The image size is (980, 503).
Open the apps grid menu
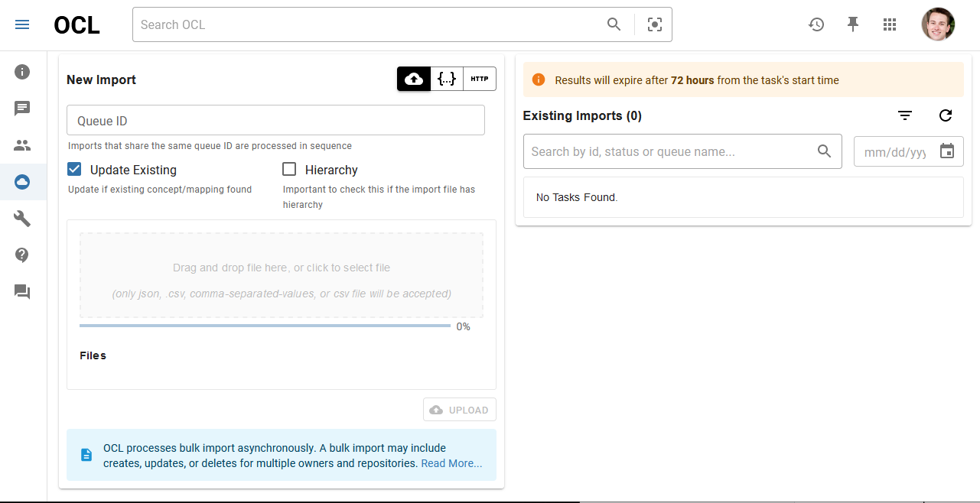tap(889, 24)
